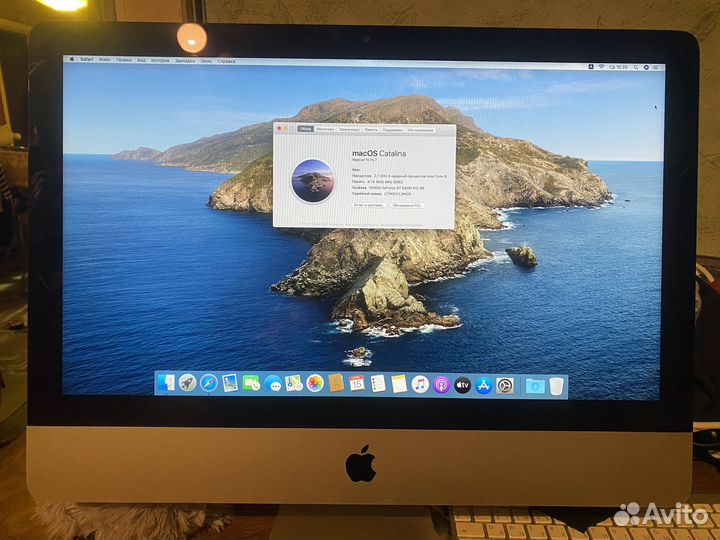This screenshot has width=720, height=540.
Task: Click the clock in the menu bar
Action: 618,67
